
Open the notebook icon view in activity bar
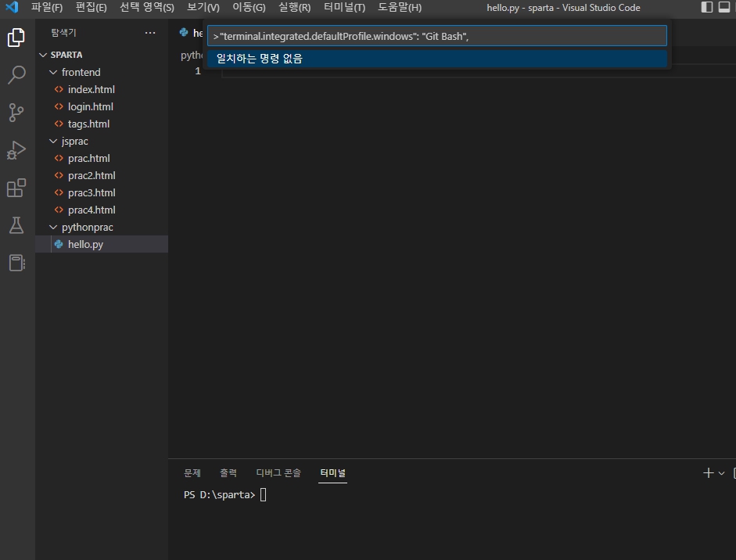(x=16, y=263)
